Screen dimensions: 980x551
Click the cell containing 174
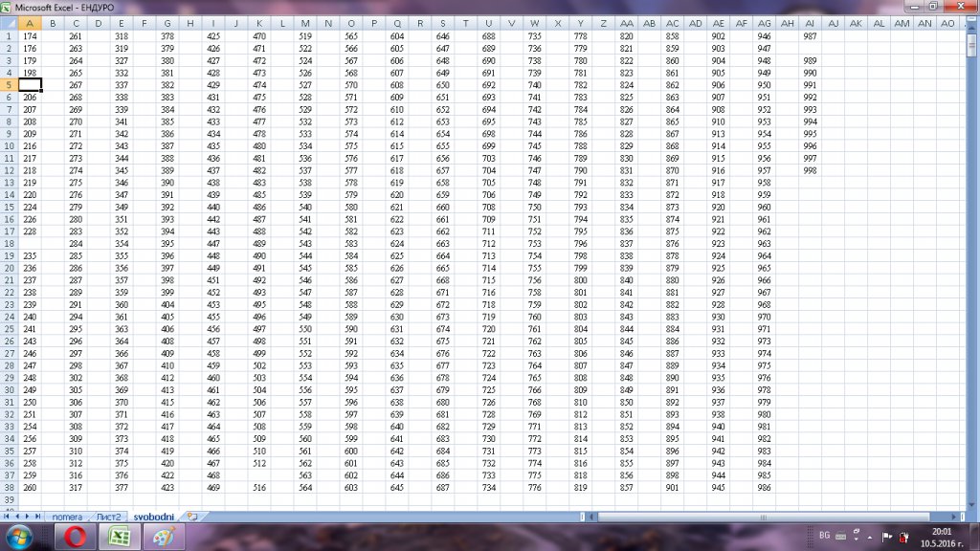click(30, 36)
